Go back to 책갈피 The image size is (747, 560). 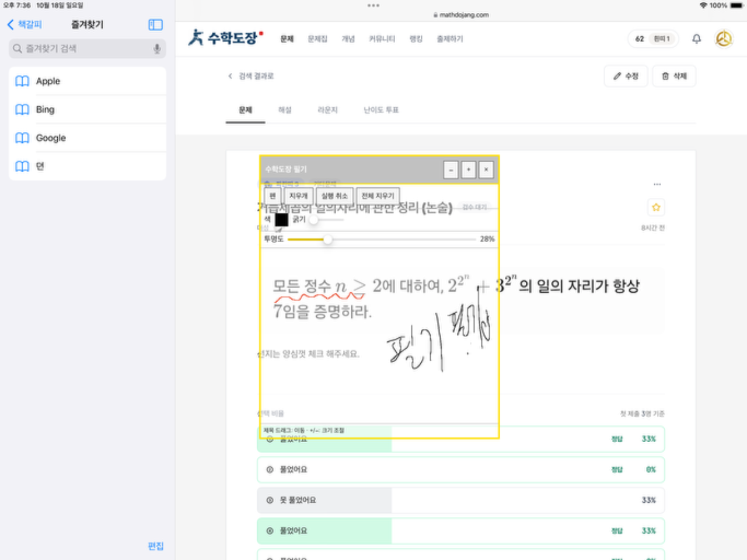pyautogui.click(x=25, y=24)
